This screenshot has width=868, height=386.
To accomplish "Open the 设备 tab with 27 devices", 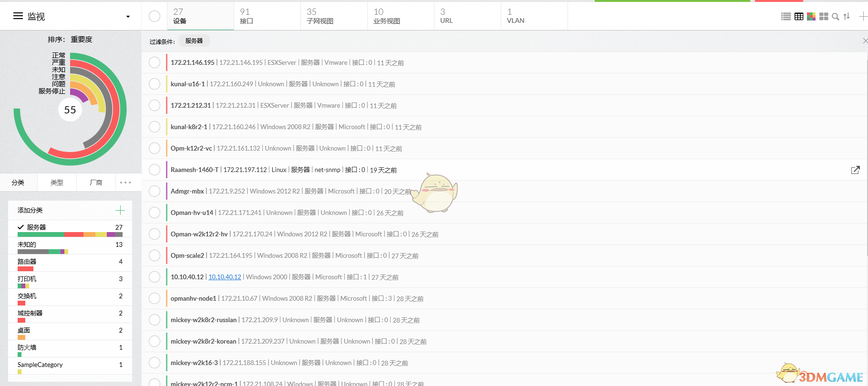I will coord(200,16).
